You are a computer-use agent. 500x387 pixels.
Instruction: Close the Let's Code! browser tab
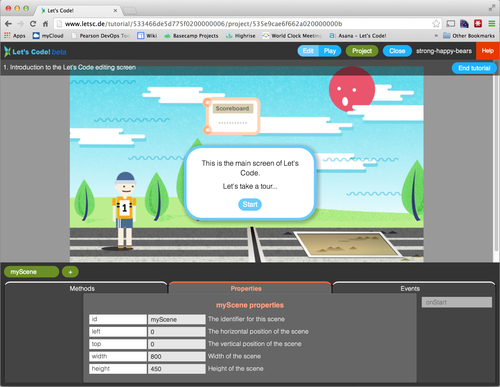(x=115, y=10)
